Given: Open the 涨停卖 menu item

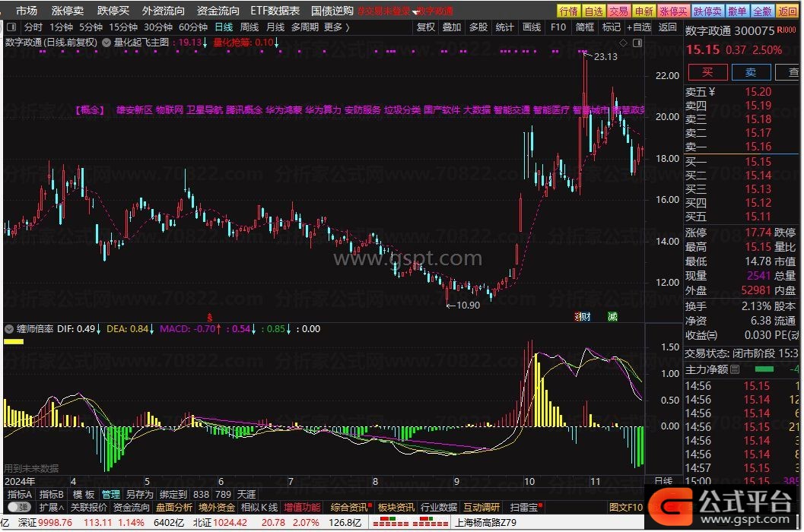Looking at the screenshot, I should (67, 11).
